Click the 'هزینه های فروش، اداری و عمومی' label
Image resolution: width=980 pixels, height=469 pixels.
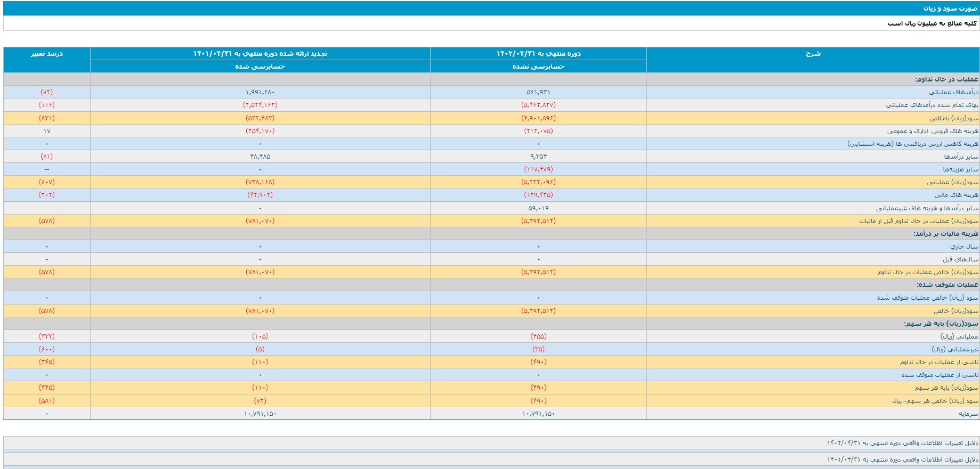point(933,131)
